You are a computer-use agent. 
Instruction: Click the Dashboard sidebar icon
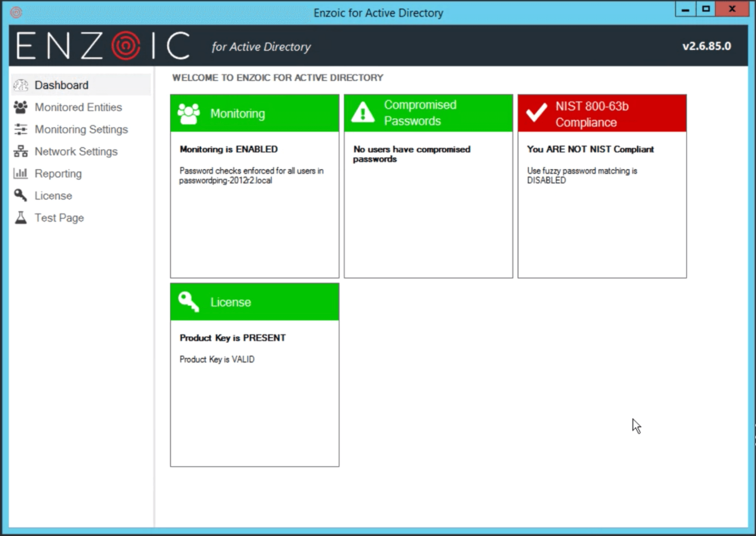20,85
